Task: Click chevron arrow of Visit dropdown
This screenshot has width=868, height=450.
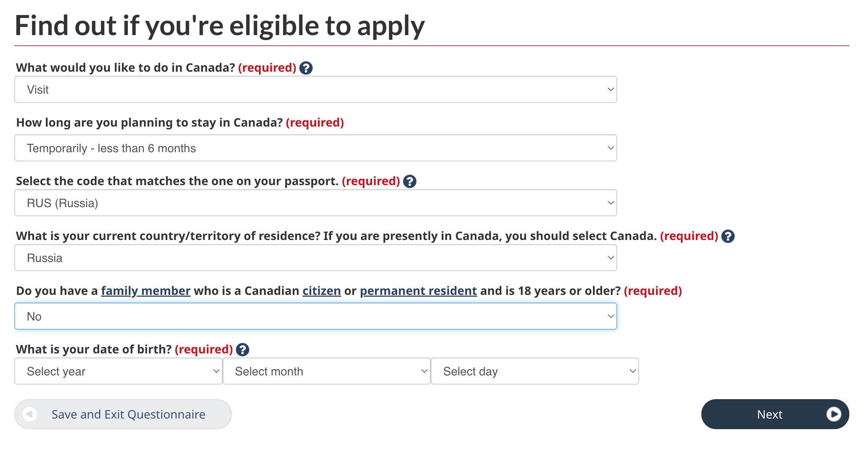Action: tap(611, 89)
